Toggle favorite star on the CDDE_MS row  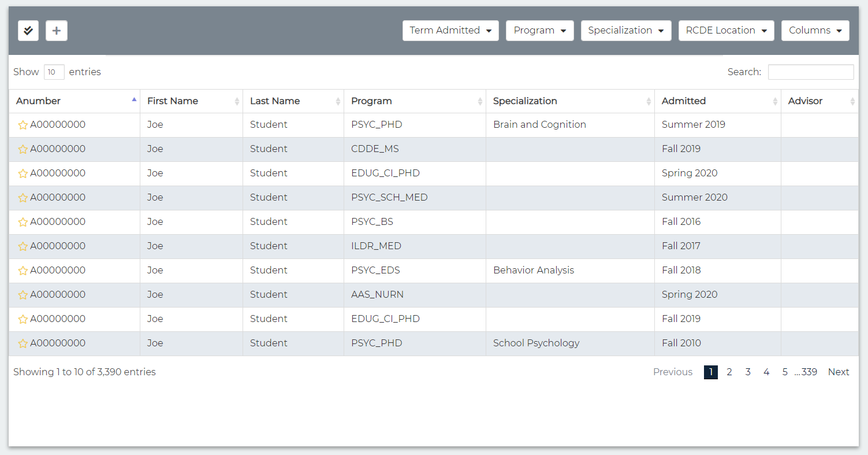[23, 149]
